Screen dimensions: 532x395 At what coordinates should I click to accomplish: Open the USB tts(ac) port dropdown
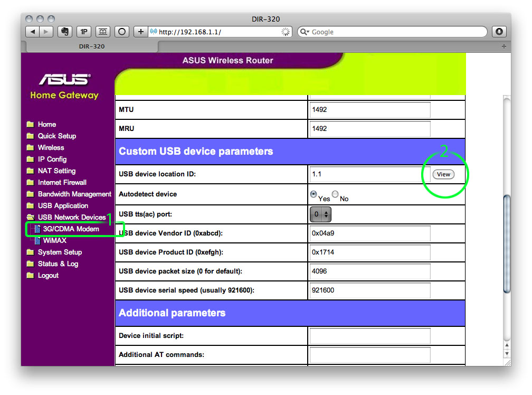click(x=320, y=214)
